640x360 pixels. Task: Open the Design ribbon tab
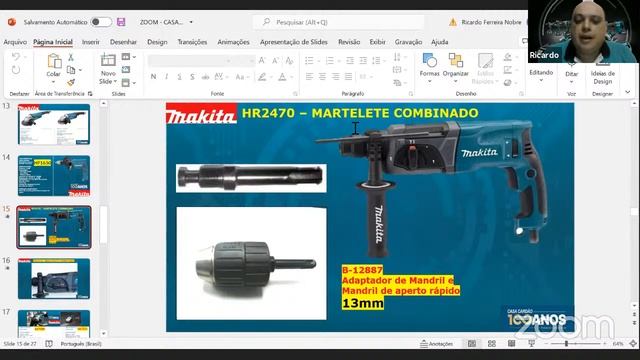[157, 42]
